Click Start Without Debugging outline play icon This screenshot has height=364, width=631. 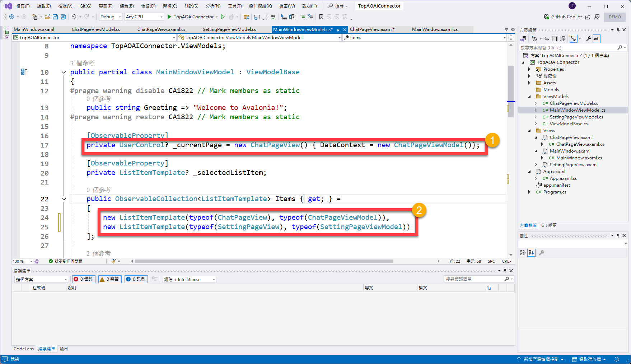(x=223, y=17)
